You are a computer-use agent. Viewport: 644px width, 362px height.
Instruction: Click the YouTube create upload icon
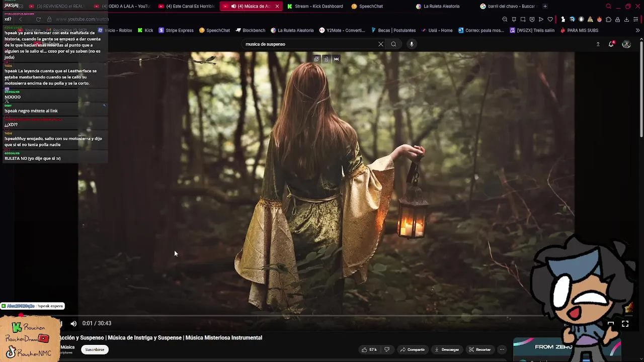point(598,44)
